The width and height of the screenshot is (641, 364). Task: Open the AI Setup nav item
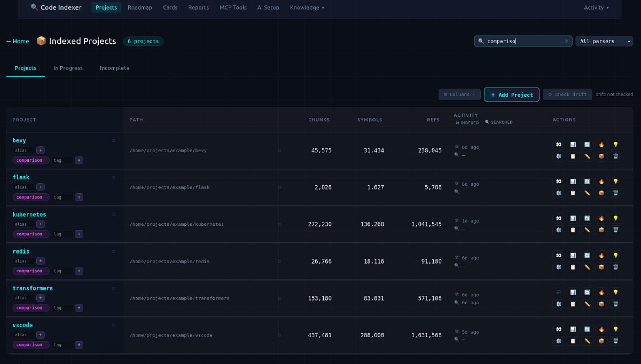(268, 7)
